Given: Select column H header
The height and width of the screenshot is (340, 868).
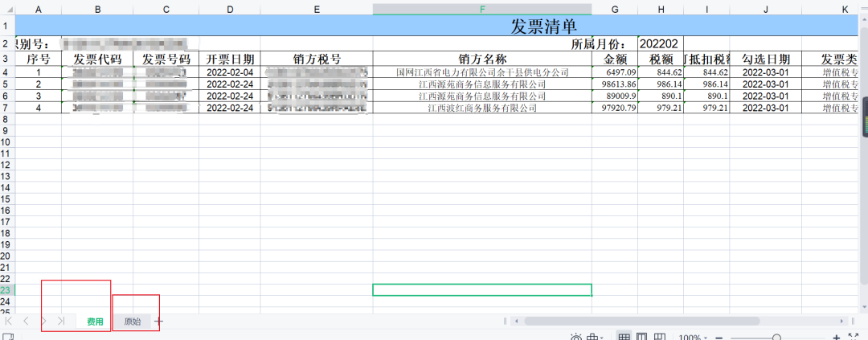Looking at the screenshot, I should coord(661,10).
